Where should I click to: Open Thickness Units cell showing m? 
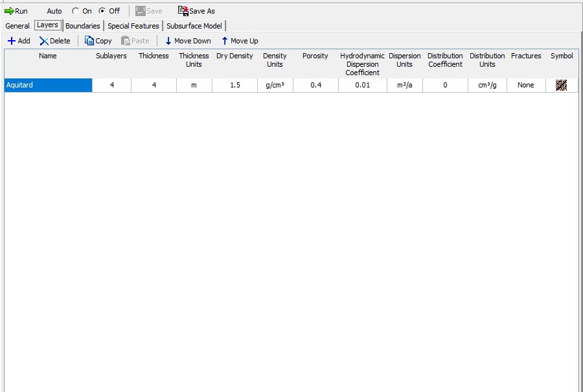[194, 85]
